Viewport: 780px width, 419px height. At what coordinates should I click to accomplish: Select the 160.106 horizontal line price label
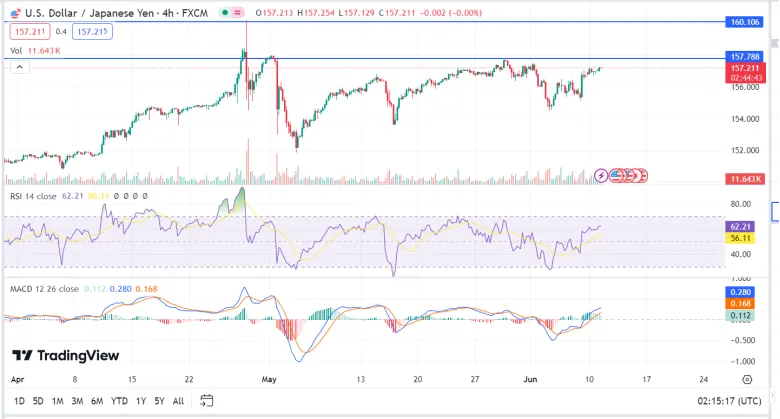pyautogui.click(x=744, y=22)
